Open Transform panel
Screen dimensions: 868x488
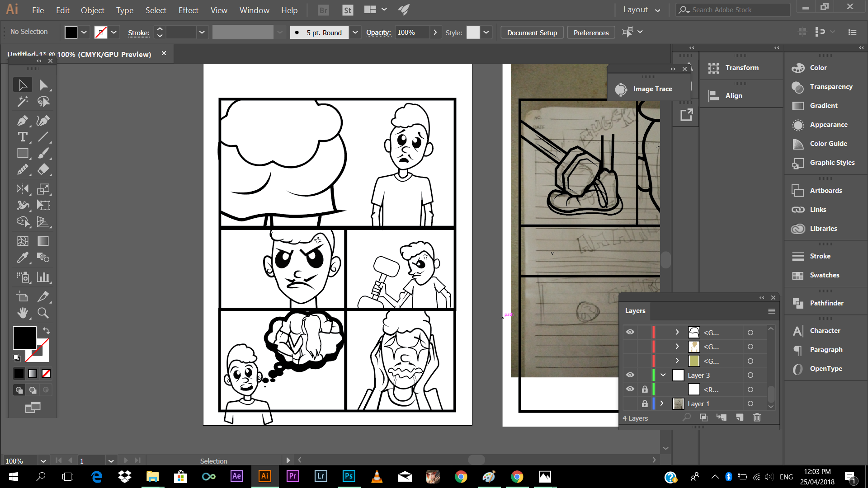coord(734,68)
